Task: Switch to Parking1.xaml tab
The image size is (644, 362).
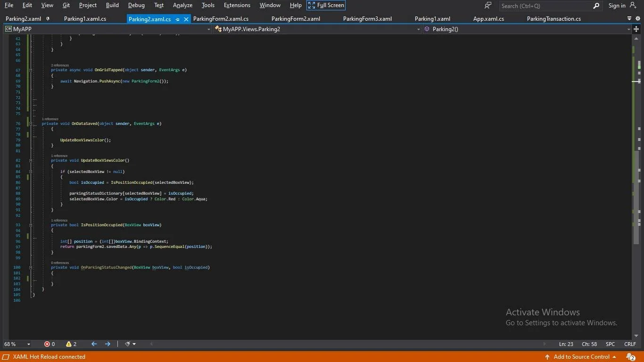Action: 432,19
